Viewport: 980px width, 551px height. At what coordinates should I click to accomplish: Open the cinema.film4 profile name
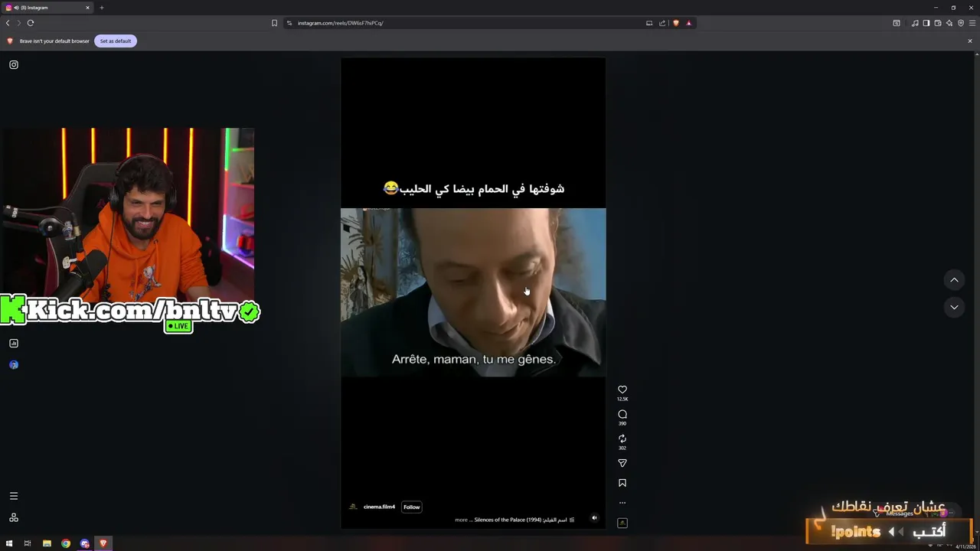click(379, 507)
